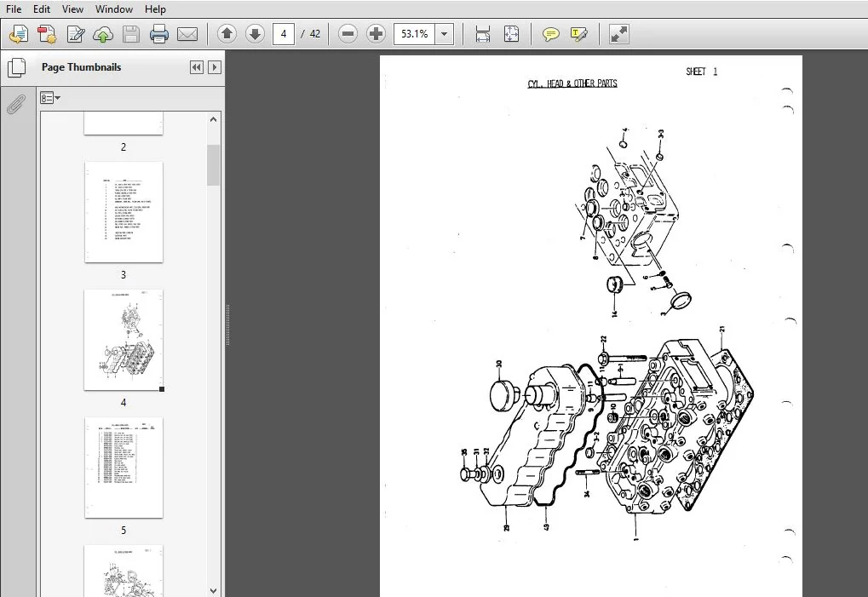Click the Save floppy disk icon
The width and height of the screenshot is (868, 597).
point(131,34)
